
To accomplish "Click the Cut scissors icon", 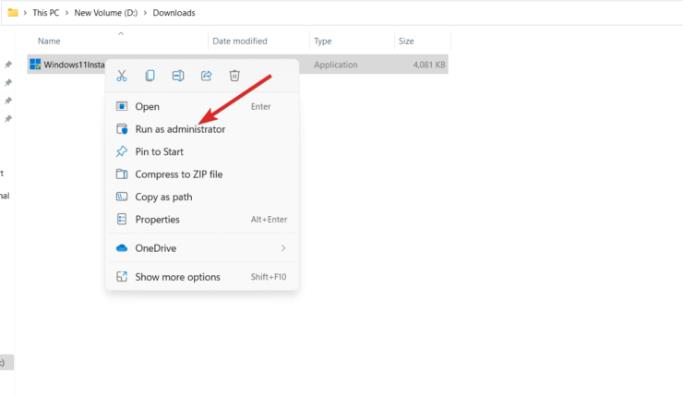I will (122, 76).
